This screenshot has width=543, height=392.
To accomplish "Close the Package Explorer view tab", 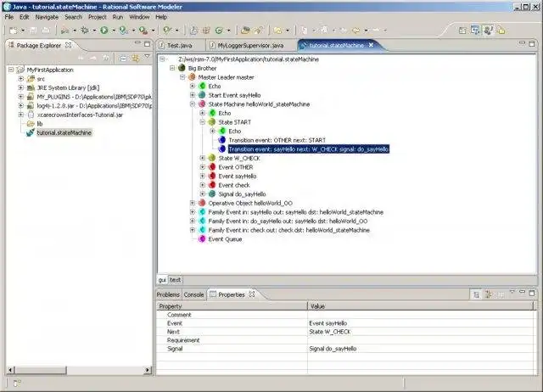I will [x=69, y=45].
